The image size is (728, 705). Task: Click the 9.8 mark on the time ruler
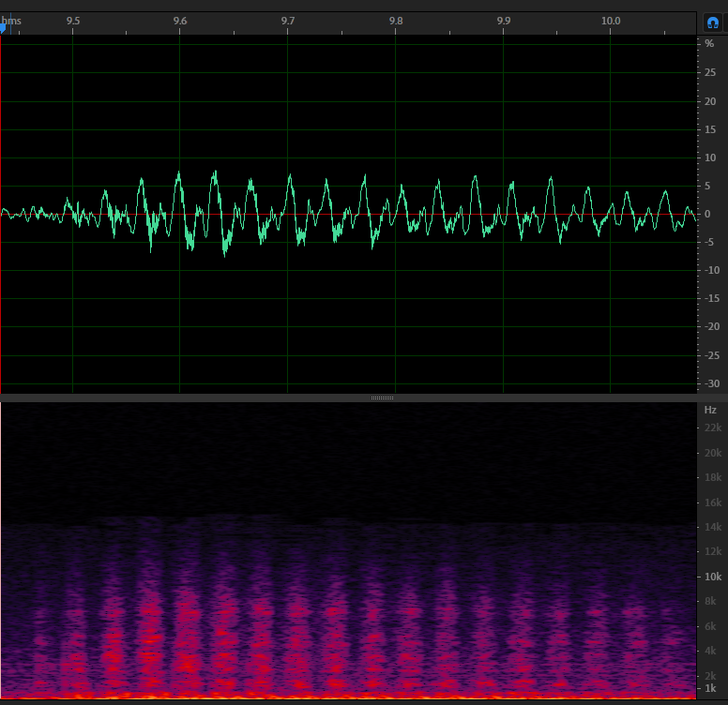[x=396, y=21]
